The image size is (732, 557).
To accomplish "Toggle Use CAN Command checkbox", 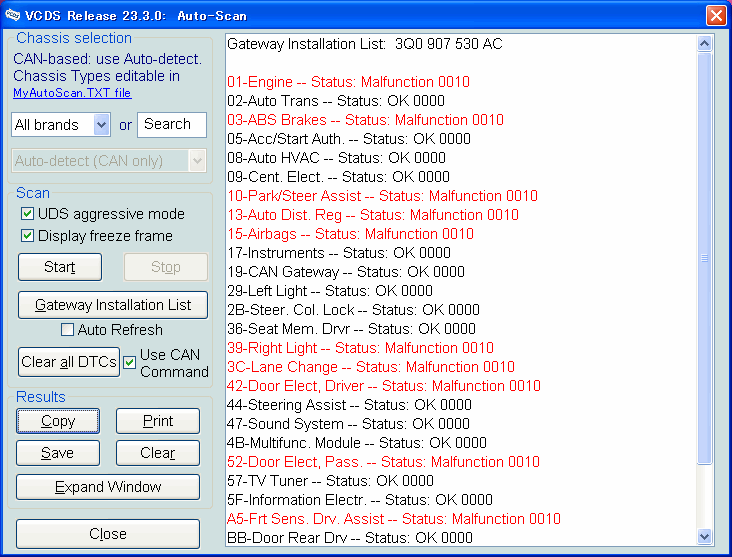I will (x=129, y=362).
